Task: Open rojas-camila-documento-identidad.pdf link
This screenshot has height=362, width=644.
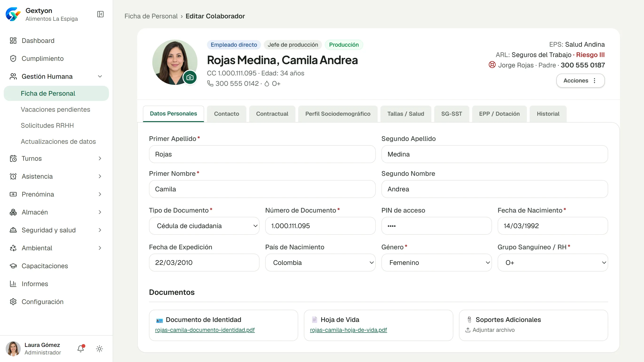Action: point(205,330)
